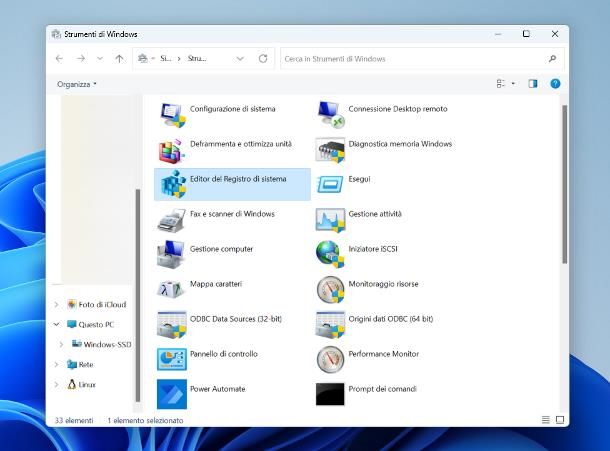Viewport: 610px width, 451px height.
Task: Click the Mappa caratteri label
Action: (216, 284)
